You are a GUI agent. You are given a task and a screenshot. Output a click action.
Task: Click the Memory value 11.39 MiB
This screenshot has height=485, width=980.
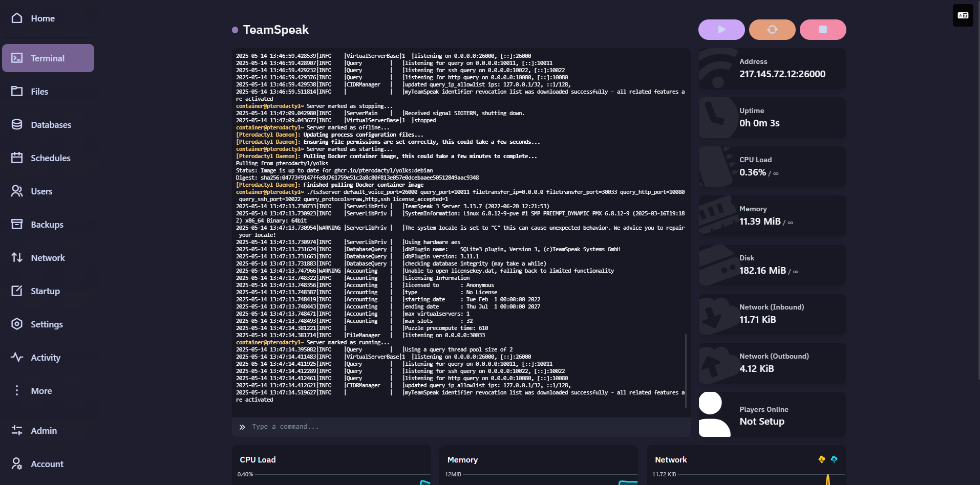pos(760,222)
